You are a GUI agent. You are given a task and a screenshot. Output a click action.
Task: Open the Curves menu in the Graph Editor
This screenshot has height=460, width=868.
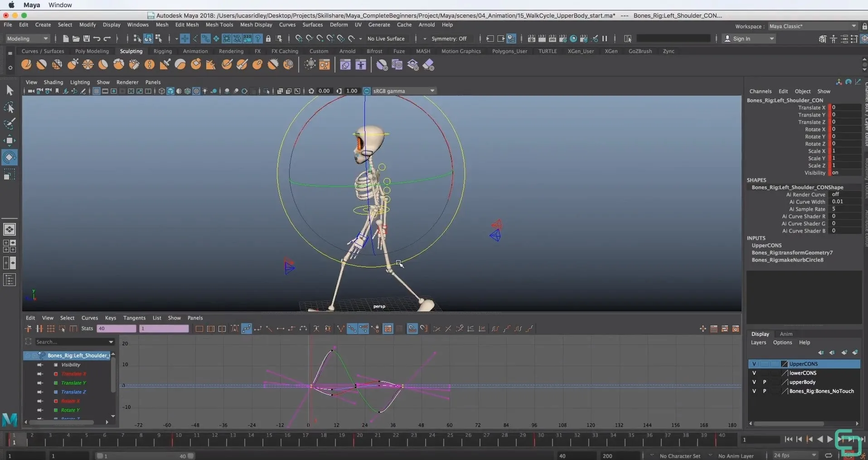click(89, 318)
